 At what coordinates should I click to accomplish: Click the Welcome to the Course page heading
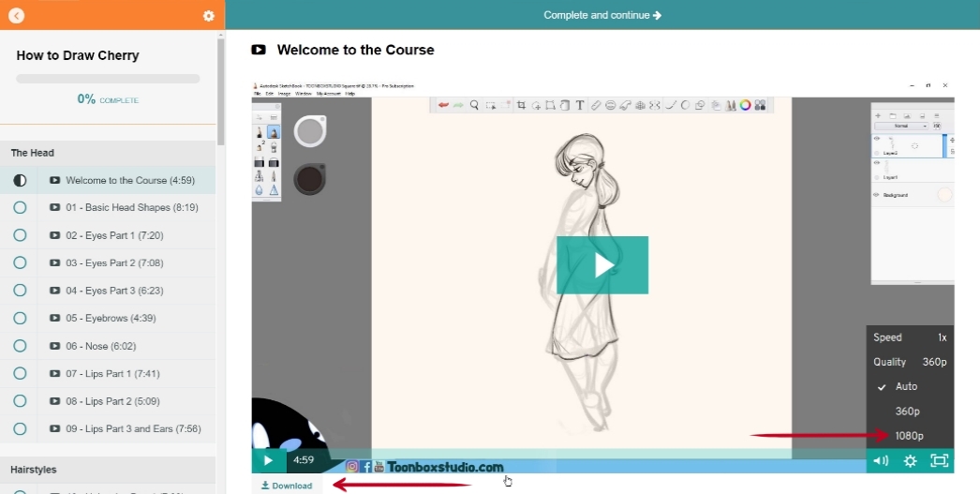tap(356, 50)
